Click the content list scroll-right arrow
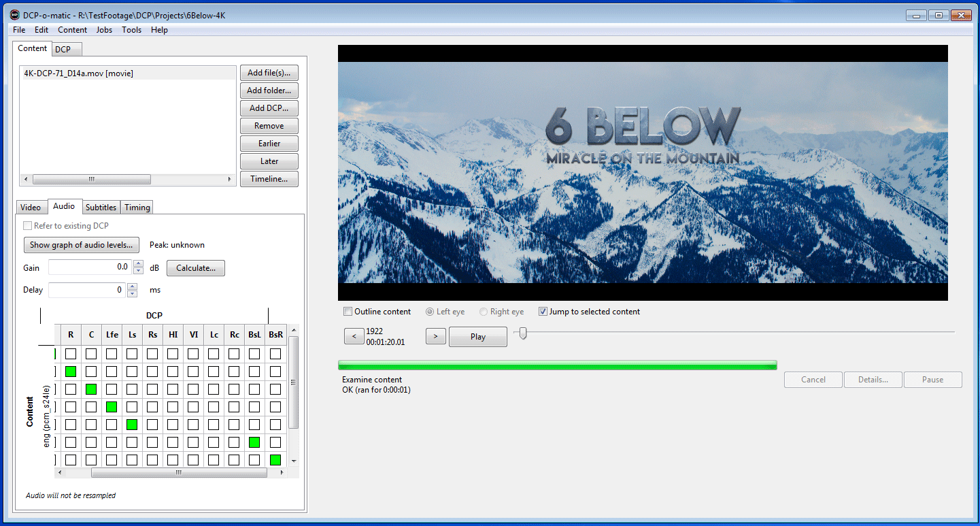The width and height of the screenshot is (980, 526). point(230,180)
